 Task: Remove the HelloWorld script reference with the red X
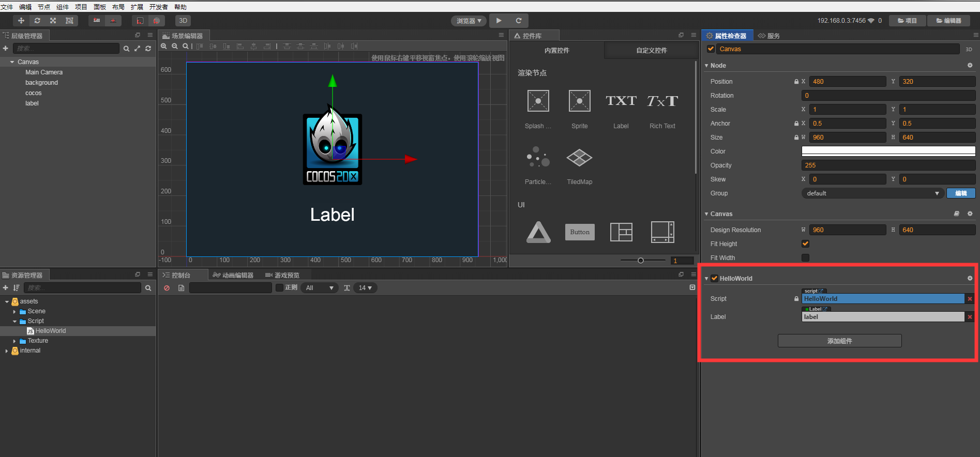pos(970,299)
